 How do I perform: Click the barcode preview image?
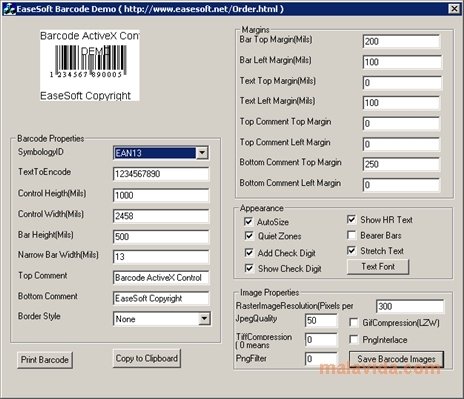click(x=90, y=66)
